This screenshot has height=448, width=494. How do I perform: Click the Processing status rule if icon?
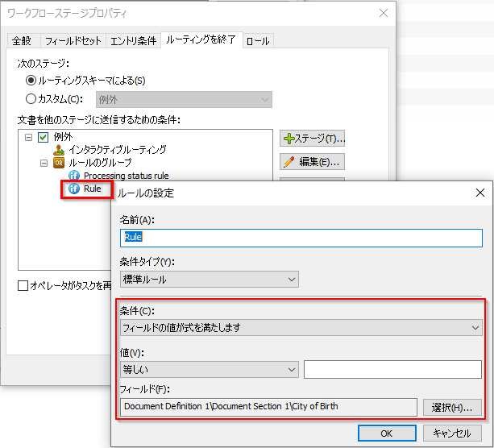74,175
